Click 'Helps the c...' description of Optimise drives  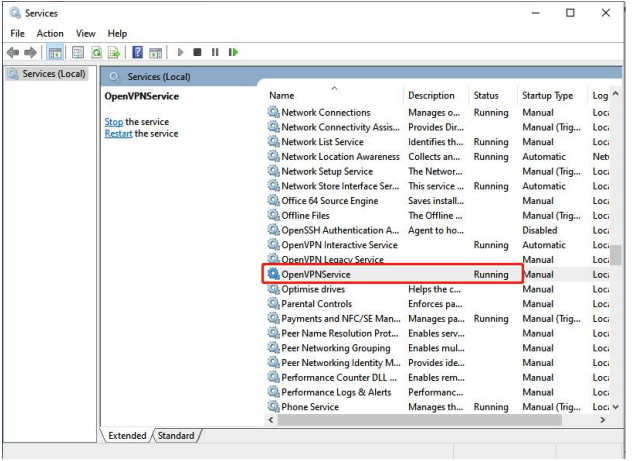[434, 289]
